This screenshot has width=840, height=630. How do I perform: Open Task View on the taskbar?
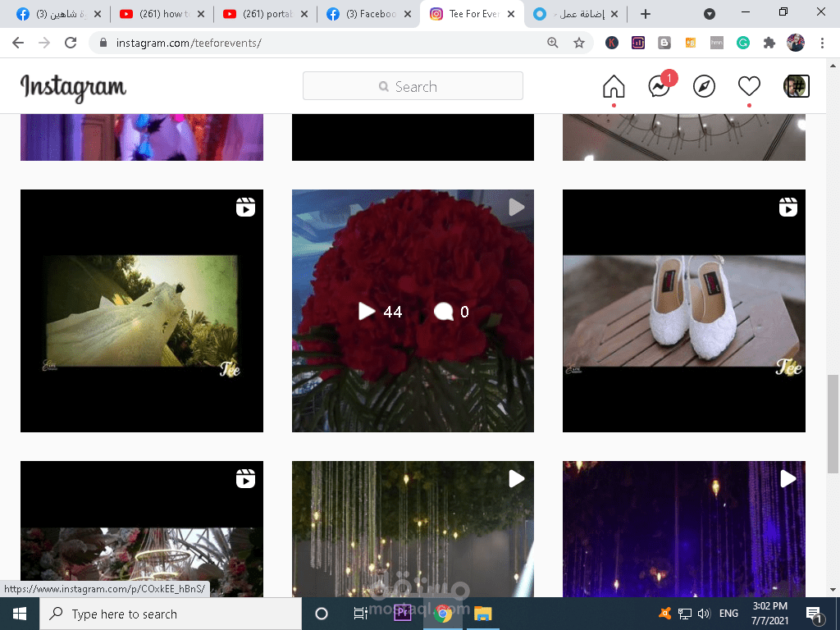click(361, 614)
